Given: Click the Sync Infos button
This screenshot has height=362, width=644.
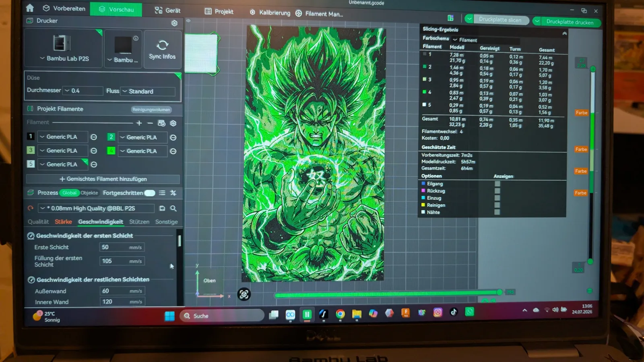Looking at the screenshot, I should 162,50.
